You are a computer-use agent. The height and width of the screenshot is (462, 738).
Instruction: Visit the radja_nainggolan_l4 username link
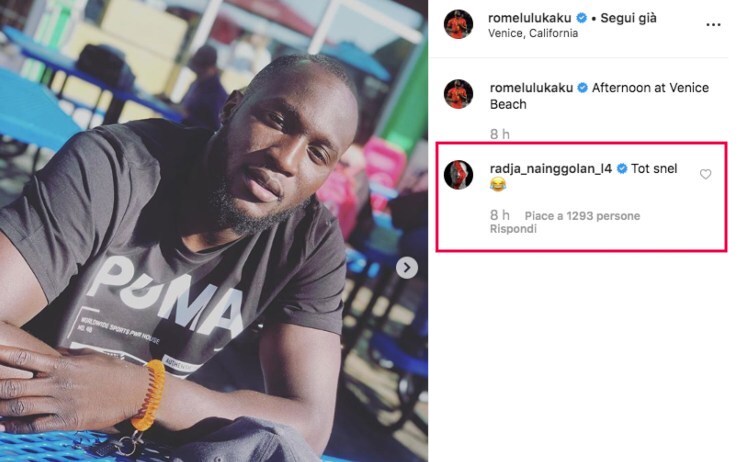coord(551,169)
